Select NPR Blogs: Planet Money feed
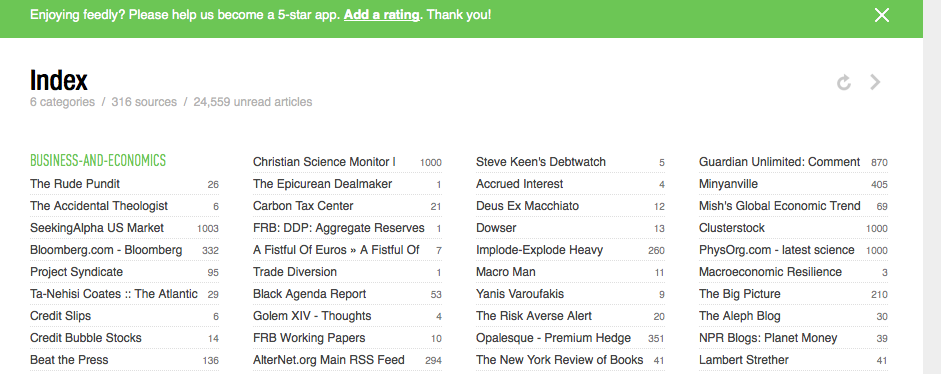 point(793,338)
